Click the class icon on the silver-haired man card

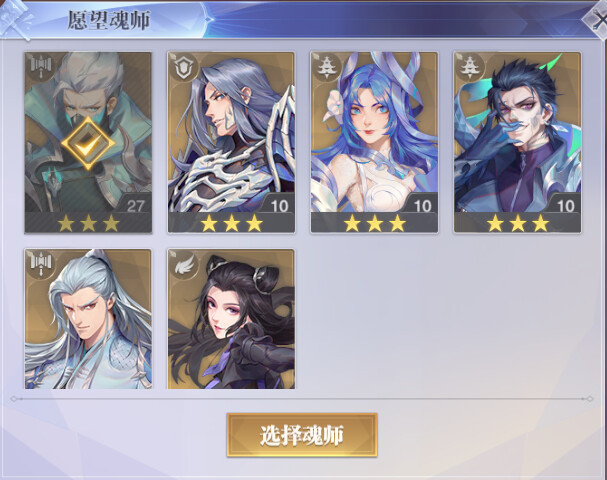coord(41,263)
